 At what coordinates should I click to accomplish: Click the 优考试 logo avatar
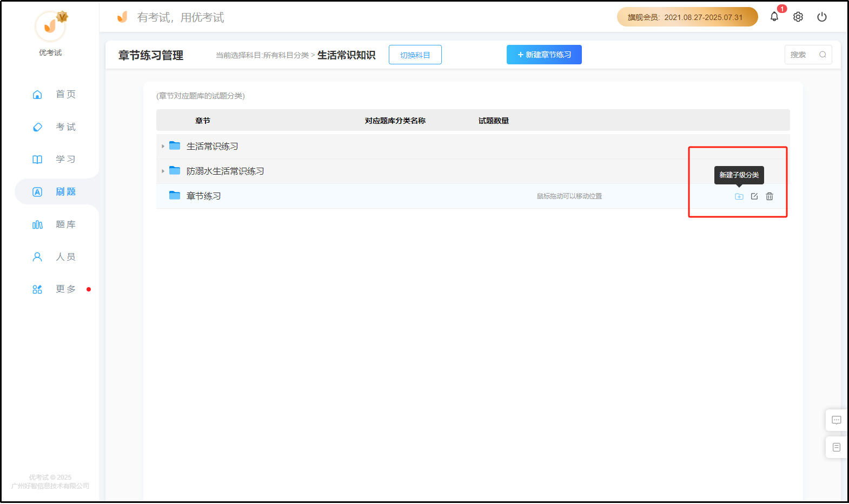coord(50,26)
